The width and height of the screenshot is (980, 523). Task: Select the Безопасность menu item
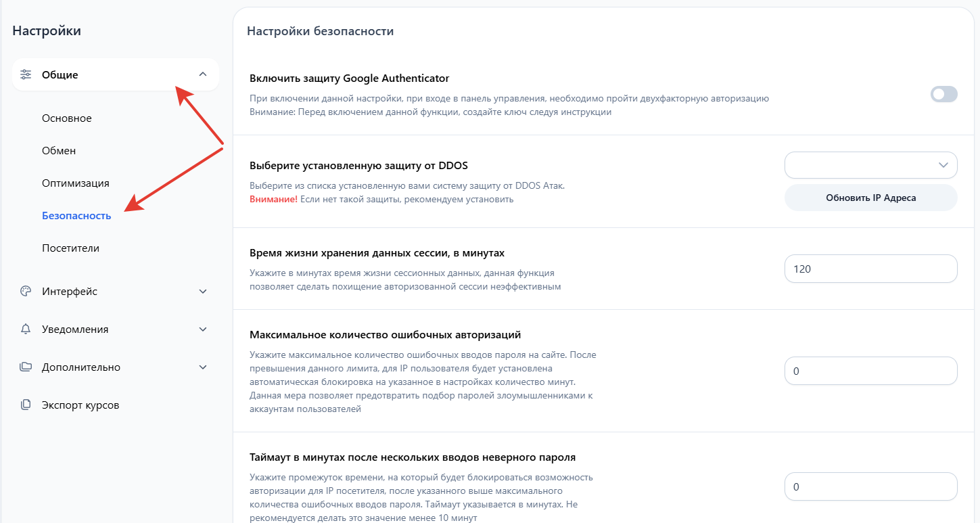coord(76,216)
